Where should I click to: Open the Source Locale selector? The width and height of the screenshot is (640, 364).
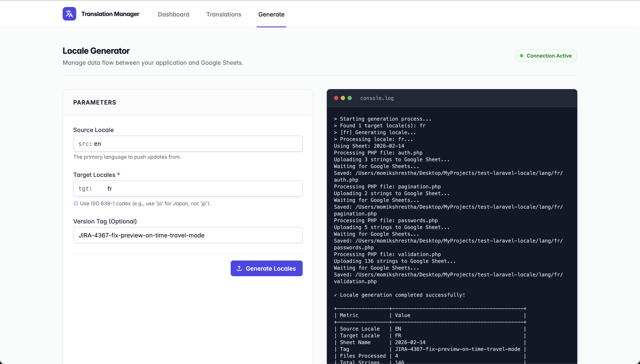(188, 143)
